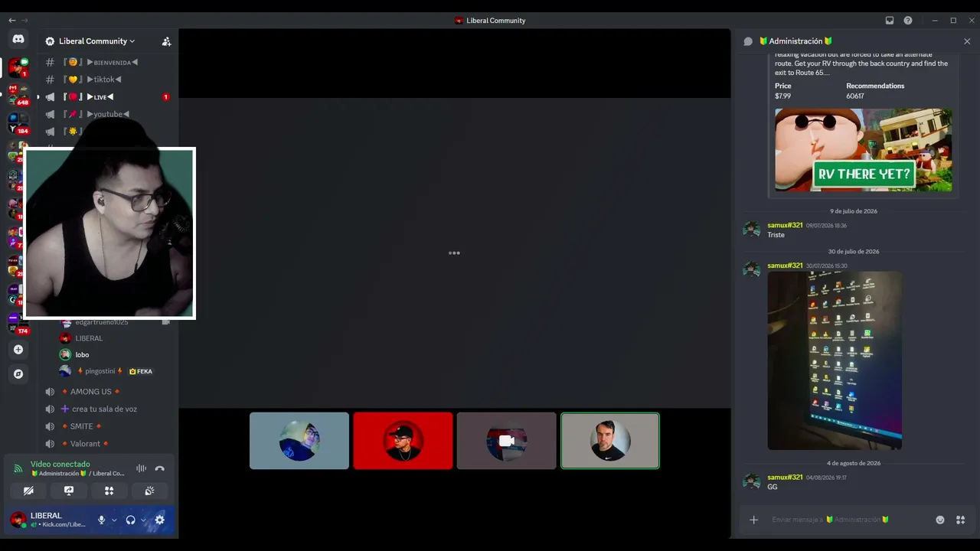Go forward using the title bar arrow
This screenshot has height=551, width=980.
click(x=25, y=21)
